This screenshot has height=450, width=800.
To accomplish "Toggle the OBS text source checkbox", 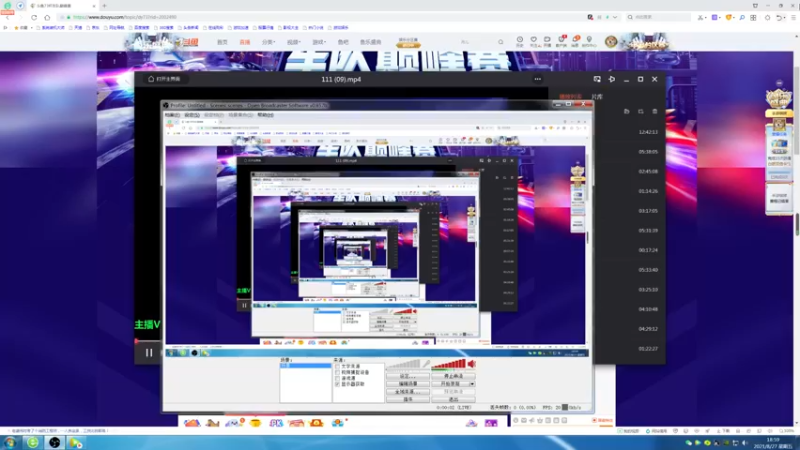I will (337, 366).
